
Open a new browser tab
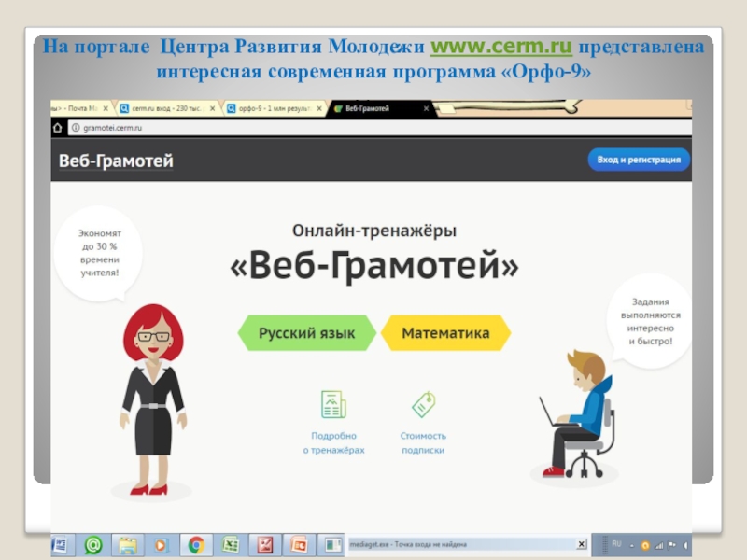(446, 109)
